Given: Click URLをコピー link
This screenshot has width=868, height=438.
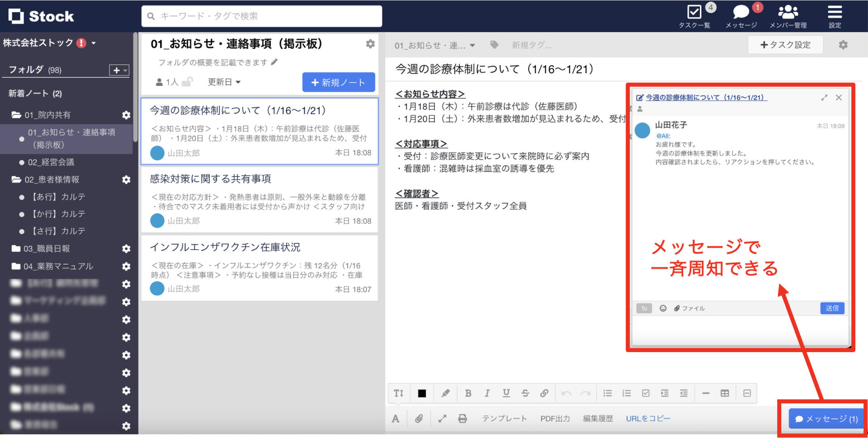Looking at the screenshot, I should pos(648,418).
